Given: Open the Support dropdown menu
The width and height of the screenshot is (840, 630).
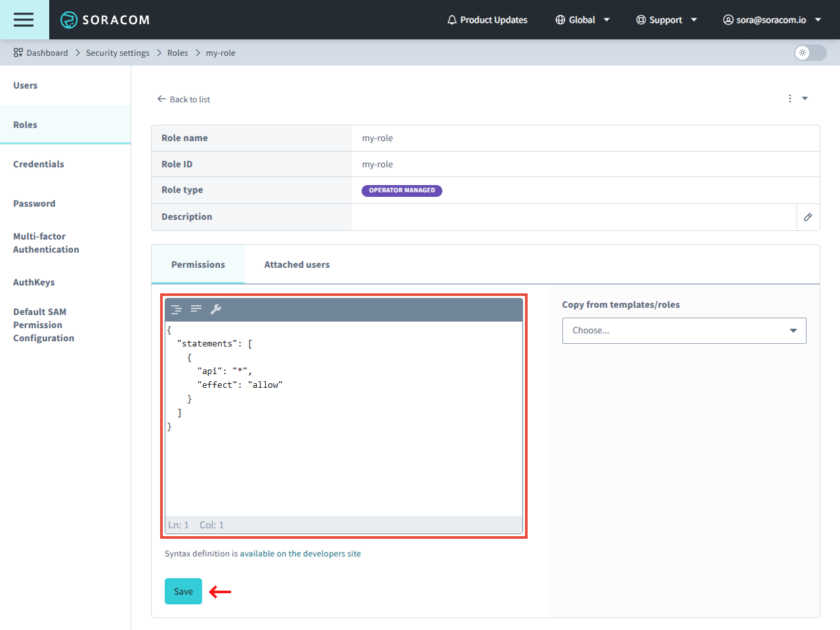Looking at the screenshot, I should tap(666, 20).
